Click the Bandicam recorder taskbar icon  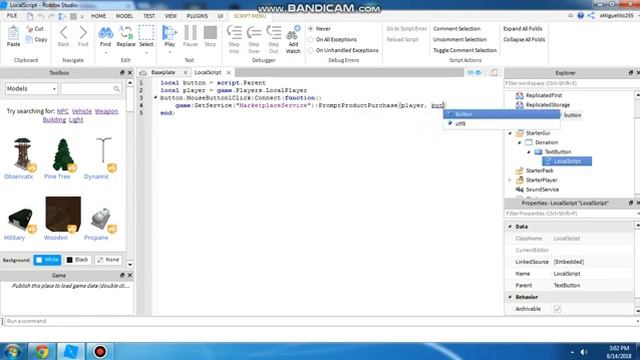[100, 351]
